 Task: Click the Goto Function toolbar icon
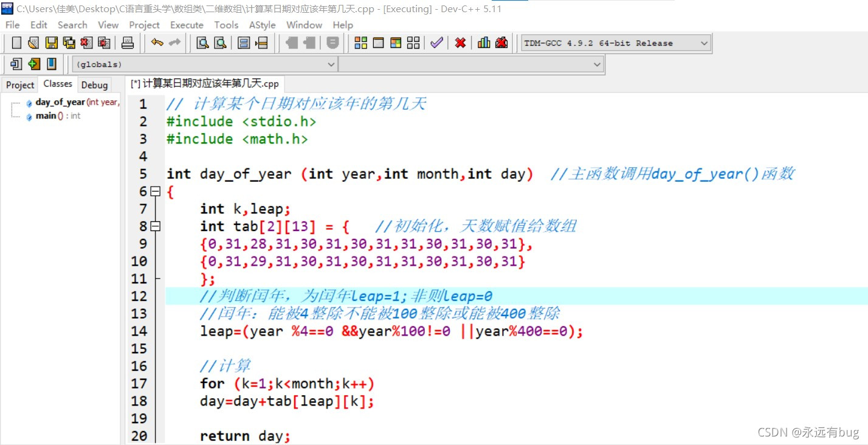[244, 43]
